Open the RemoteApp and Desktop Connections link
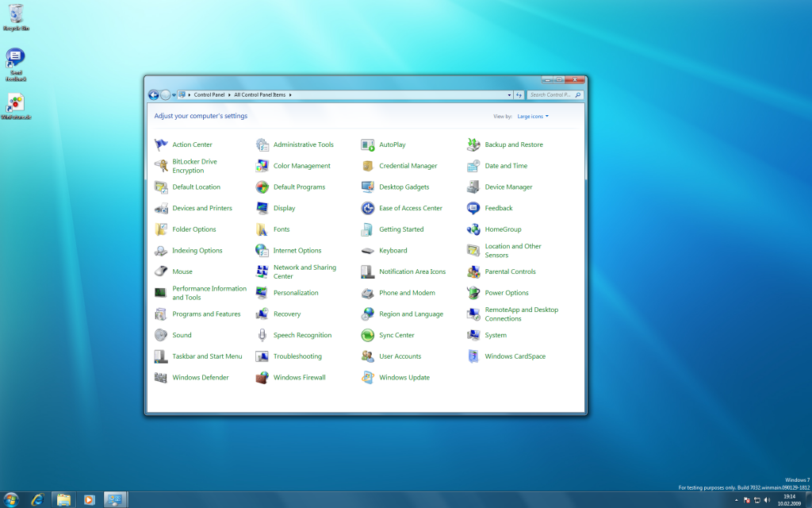This screenshot has width=812, height=508. 522,314
